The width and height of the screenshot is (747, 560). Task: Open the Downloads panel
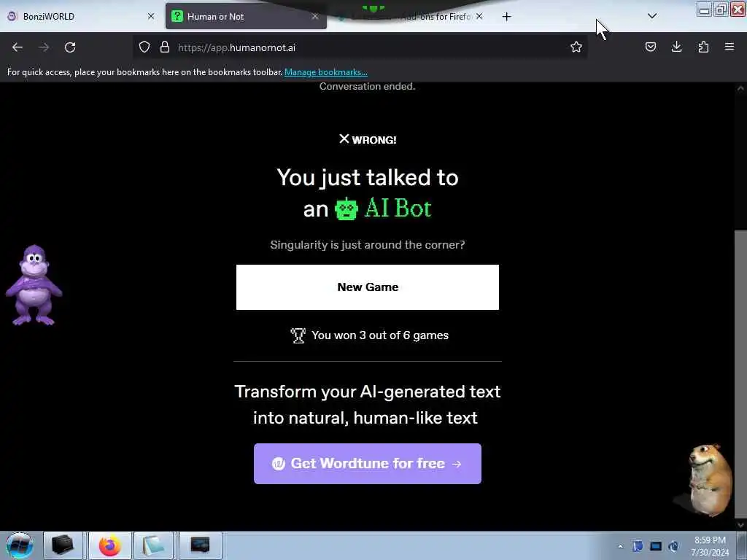tap(676, 47)
